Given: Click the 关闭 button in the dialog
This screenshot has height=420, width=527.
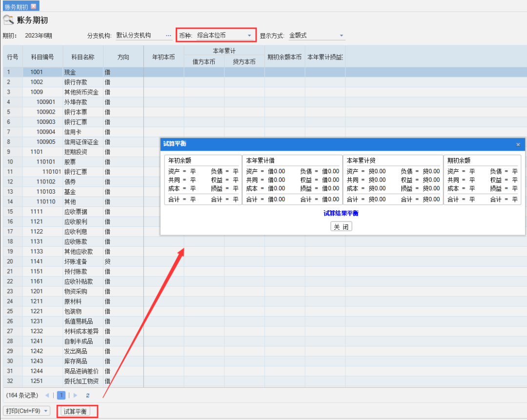Looking at the screenshot, I should tap(341, 227).
